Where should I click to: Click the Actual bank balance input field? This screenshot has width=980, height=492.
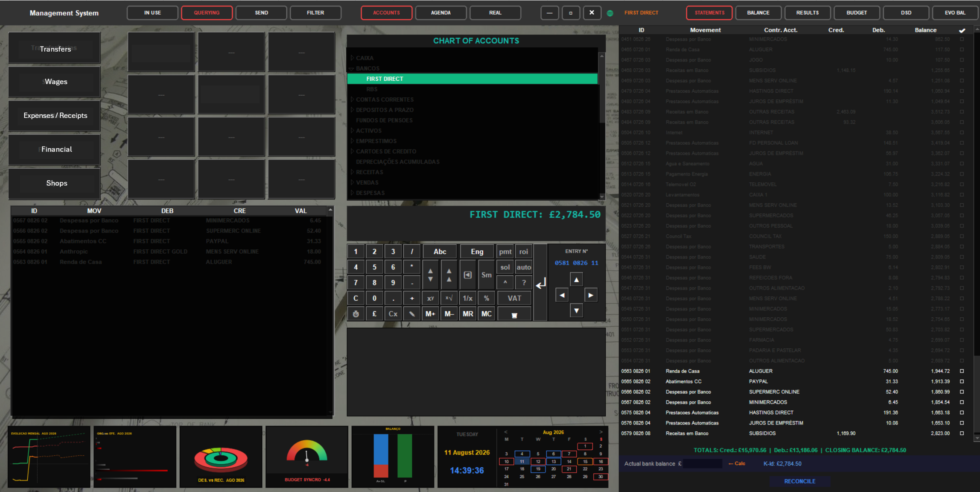point(703,464)
